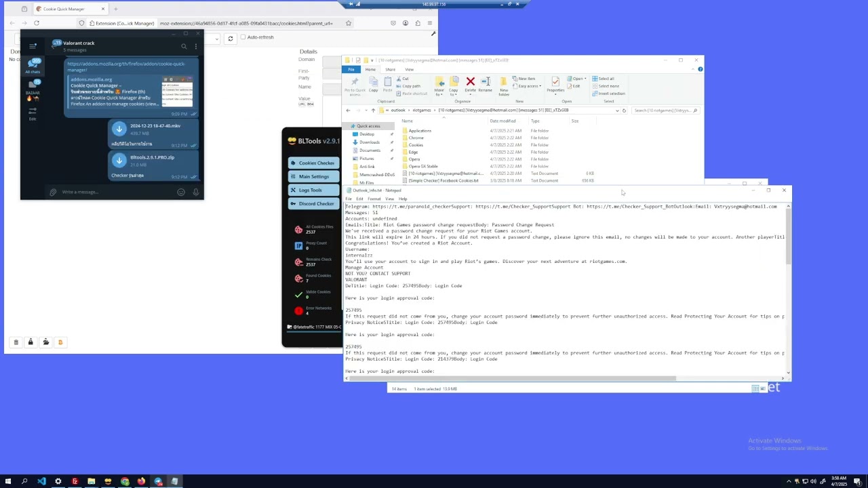This screenshot has width=868, height=488.
Task: Start a Telegram voice message recording
Action: point(196,192)
